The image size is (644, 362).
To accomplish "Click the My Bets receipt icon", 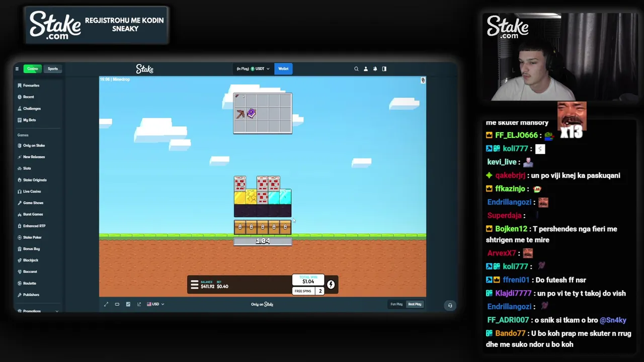I will click(20, 120).
